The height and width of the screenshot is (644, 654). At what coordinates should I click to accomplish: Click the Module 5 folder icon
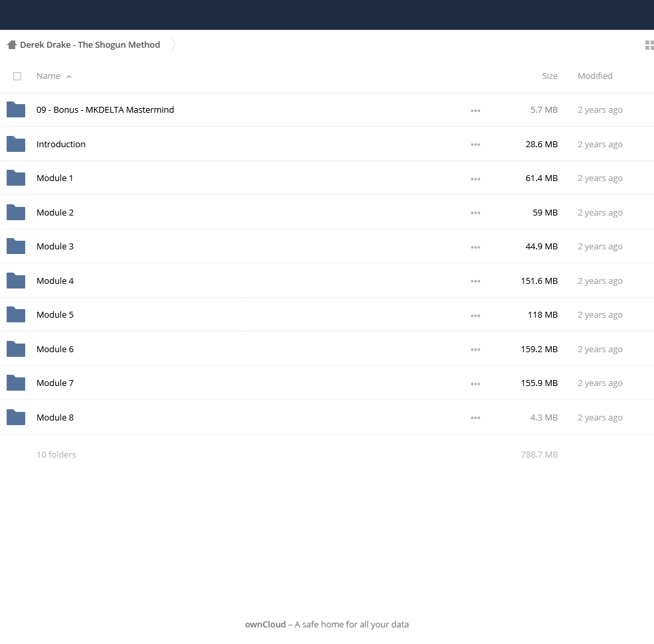[x=16, y=314]
